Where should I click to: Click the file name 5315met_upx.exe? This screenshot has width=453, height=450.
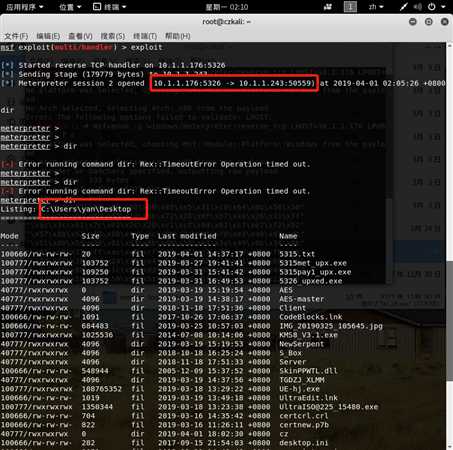click(313, 263)
